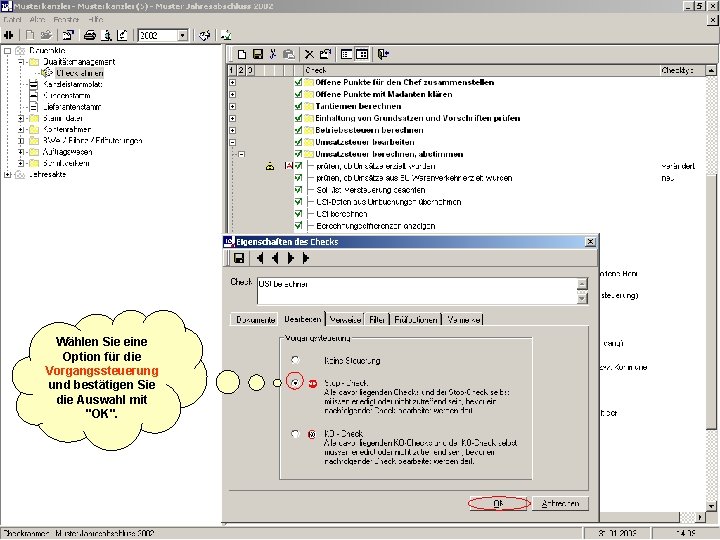Click the new blank document icon in main toolbar
Screen dimensions: 720x540
click(30, 35)
